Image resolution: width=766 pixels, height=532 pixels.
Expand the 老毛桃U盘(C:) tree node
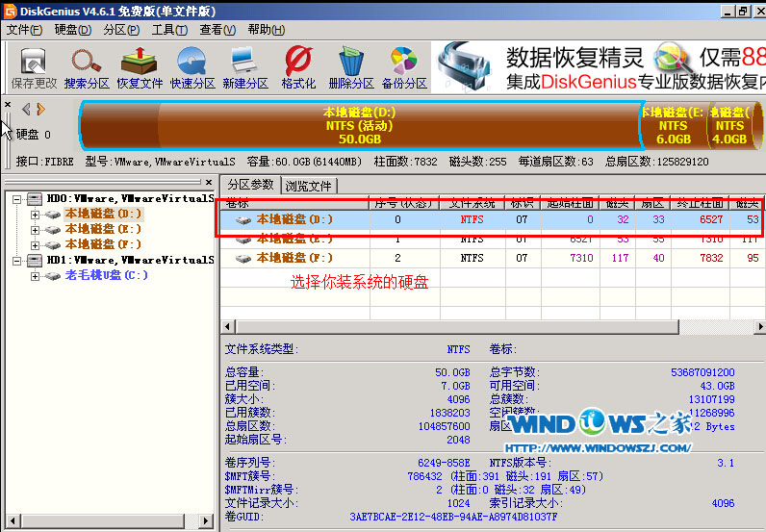coord(36,276)
